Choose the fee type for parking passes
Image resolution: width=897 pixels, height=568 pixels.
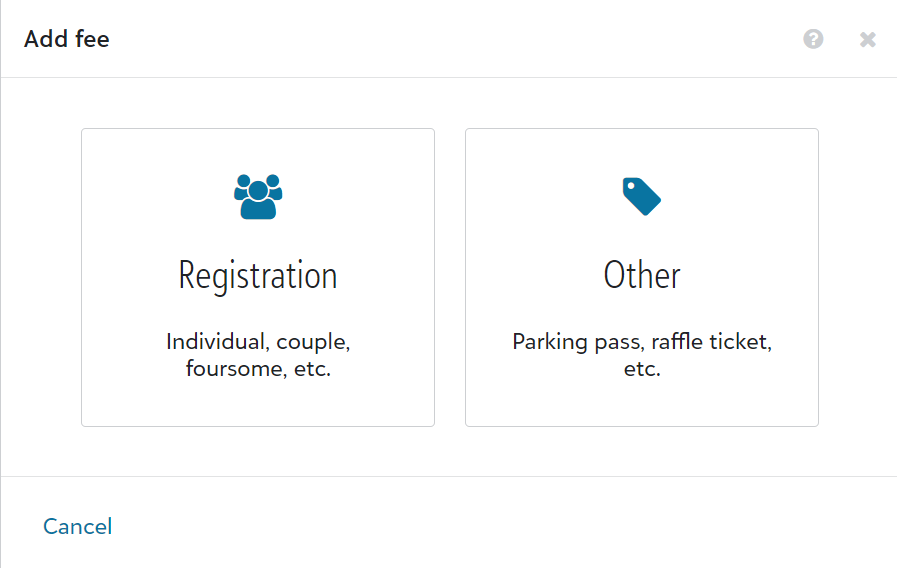(x=642, y=277)
